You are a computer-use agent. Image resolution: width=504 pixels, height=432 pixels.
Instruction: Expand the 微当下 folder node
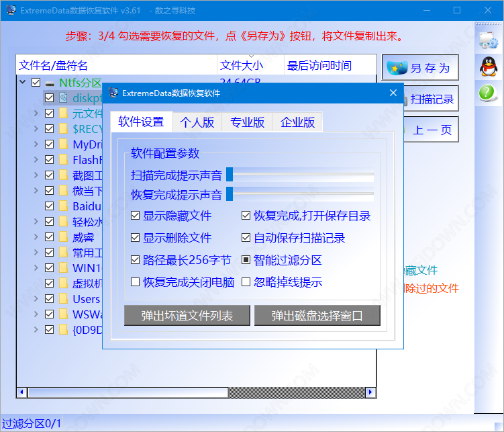pyautogui.click(x=36, y=190)
